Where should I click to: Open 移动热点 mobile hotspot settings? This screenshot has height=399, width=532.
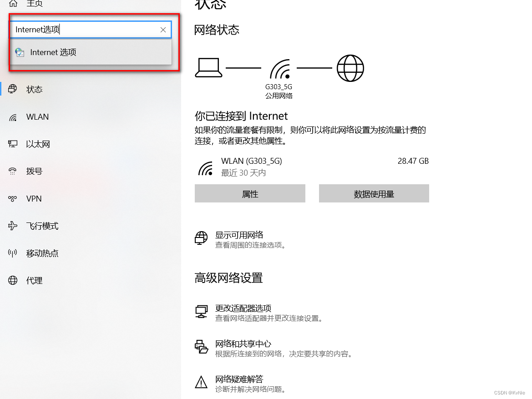(x=42, y=253)
